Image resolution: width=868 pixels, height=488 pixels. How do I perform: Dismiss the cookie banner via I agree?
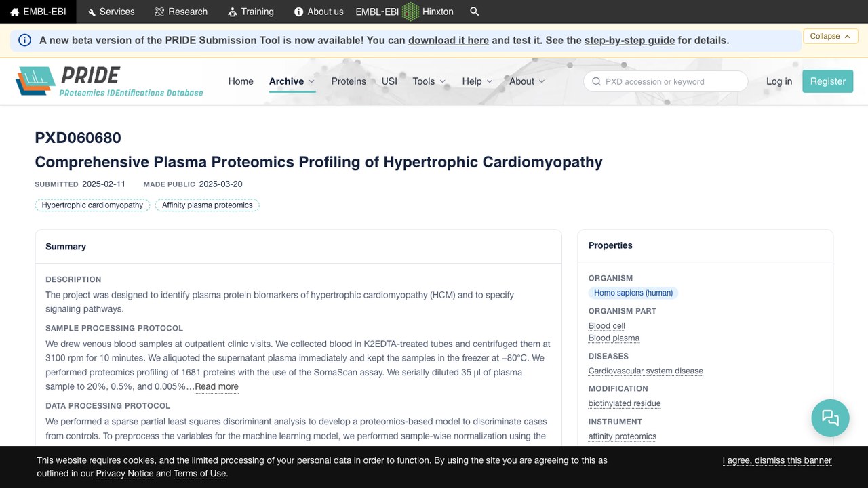[x=777, y=460]
